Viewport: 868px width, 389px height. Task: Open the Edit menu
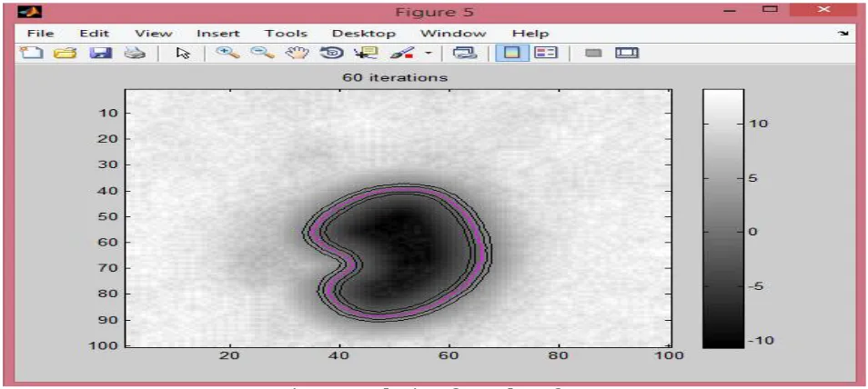[x=95, y=34]
